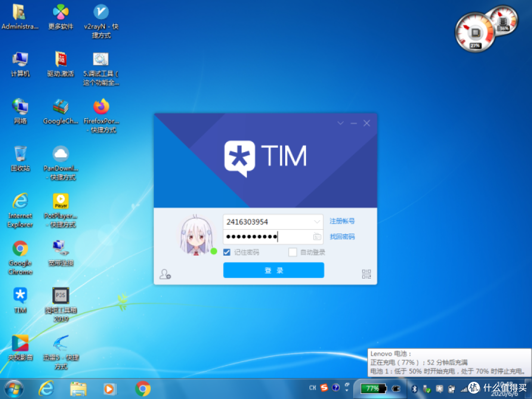
Task: Open the 央视影音 desktop icon
Action: [20, 347]
